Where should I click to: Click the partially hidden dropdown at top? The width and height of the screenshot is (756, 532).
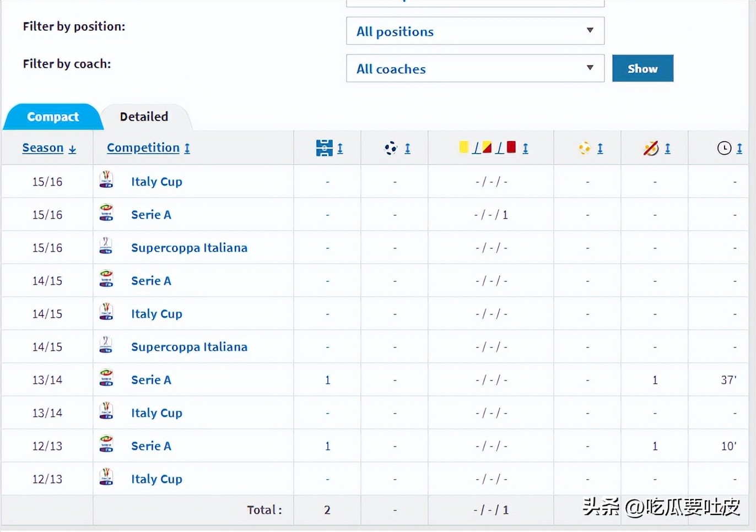pyautogui.click(x=474, y=3)
